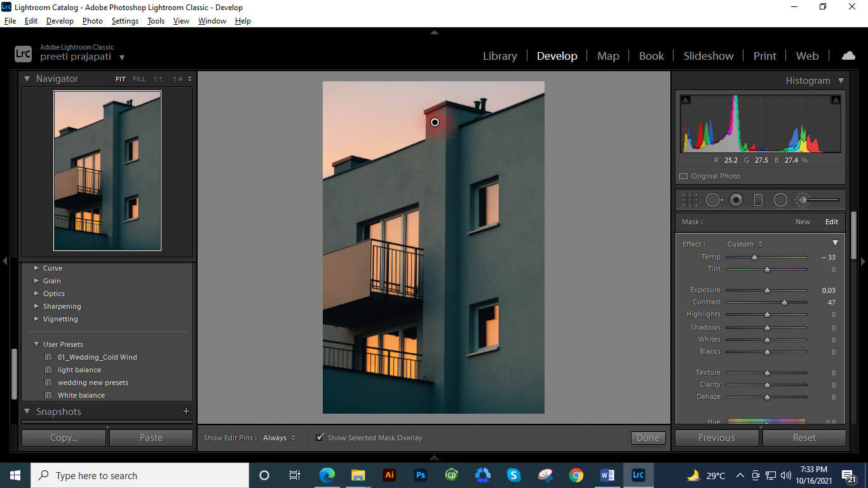Activate the Red Eye Correction tool
868x488 pixels.
(735, 200)
